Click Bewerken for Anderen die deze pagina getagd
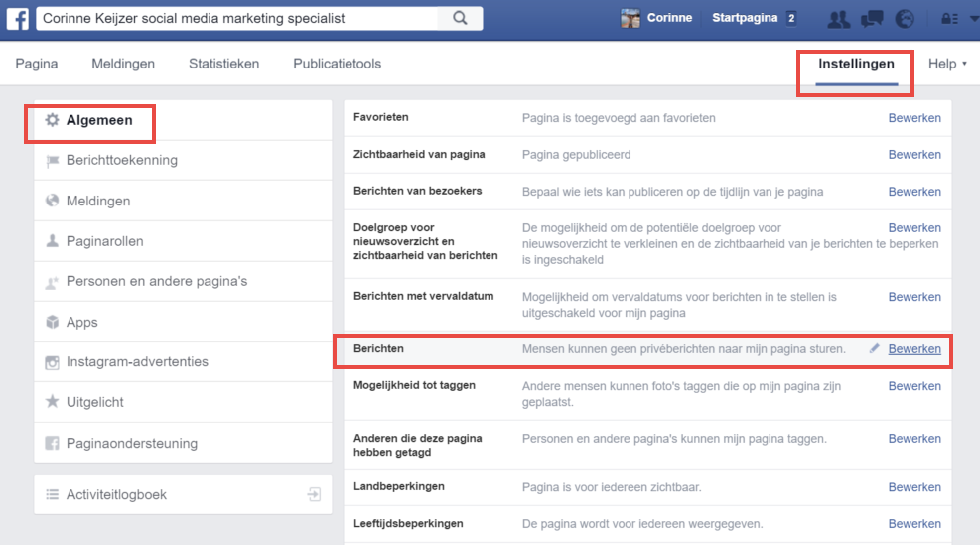Viewport: 980px width, 545px height. click(x=914, y=439)
